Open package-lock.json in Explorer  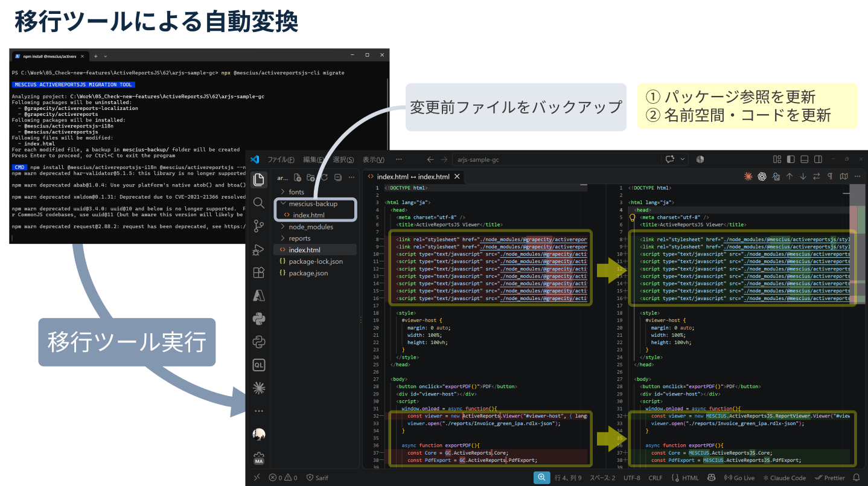[314, 261]
